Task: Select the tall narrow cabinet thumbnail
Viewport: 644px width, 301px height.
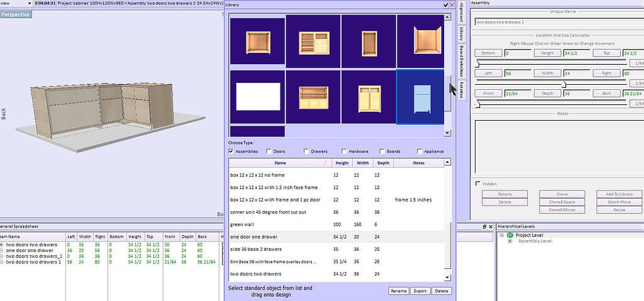Action: click(x=369, y=41)
